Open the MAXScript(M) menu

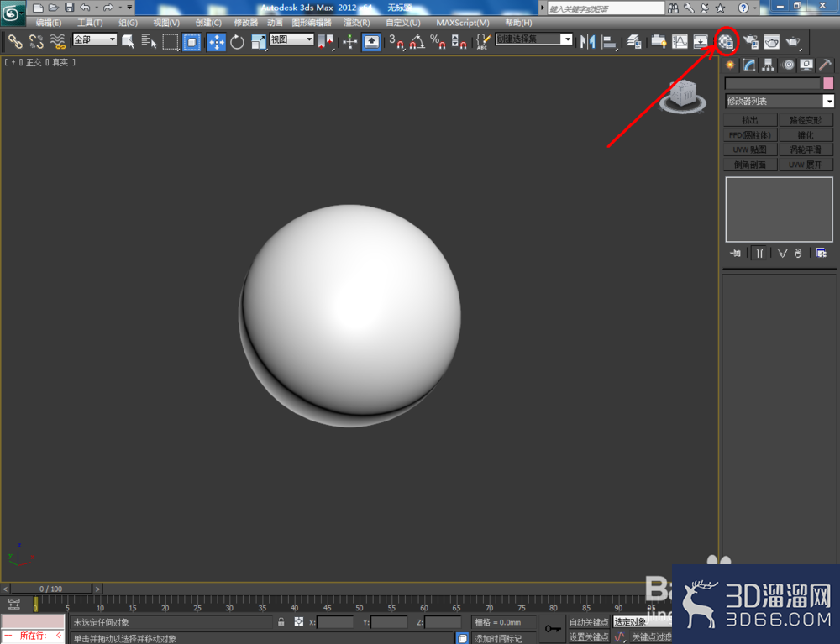tap(463, 23)
